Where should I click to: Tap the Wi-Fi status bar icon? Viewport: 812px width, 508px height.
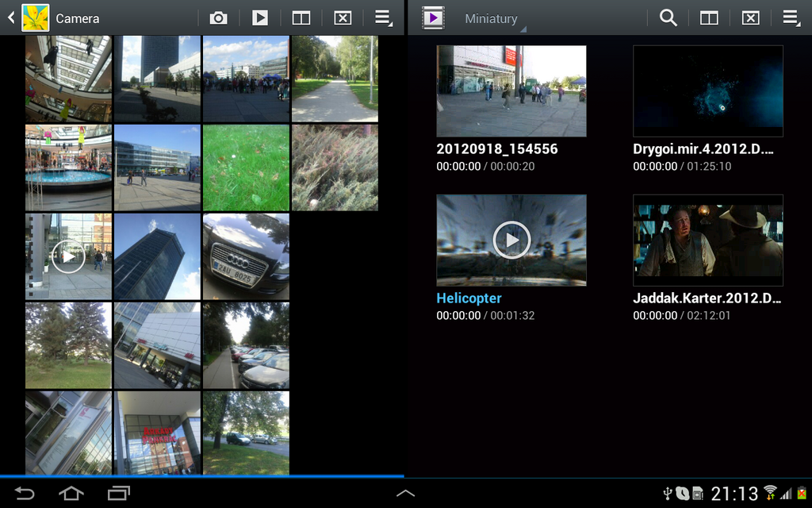coord(772,492)
